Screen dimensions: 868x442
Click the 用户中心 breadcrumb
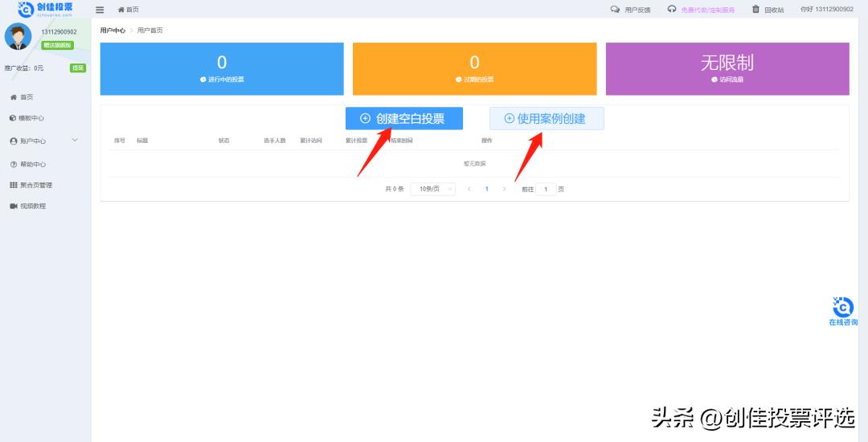(x=113, y=31)
